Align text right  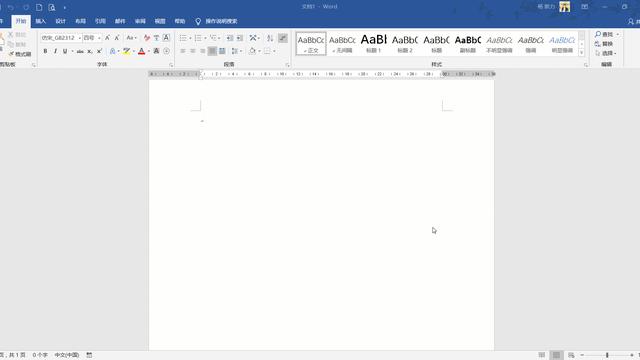tap(202, 51)
